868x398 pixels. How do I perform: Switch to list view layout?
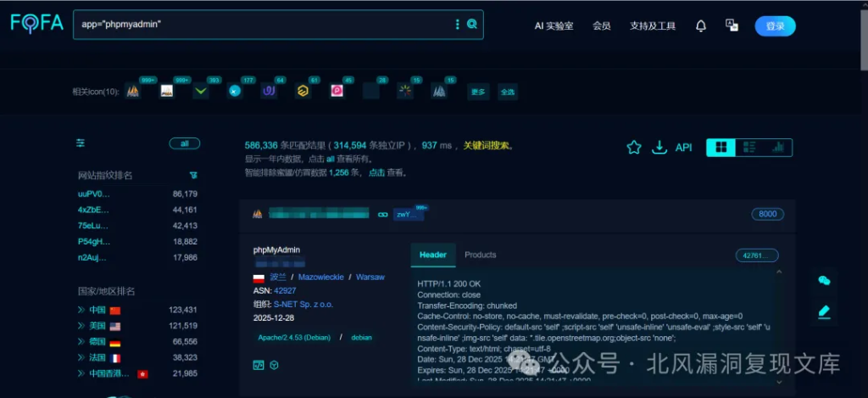[749, 148]
